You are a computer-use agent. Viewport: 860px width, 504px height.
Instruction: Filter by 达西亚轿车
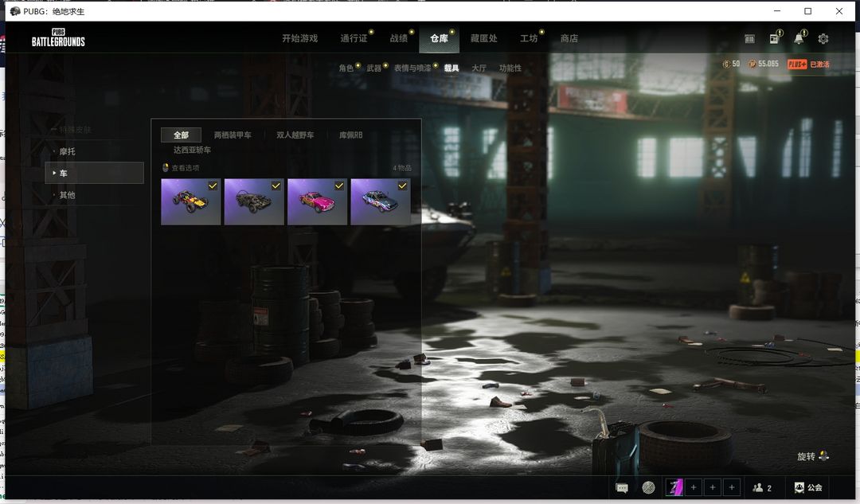(x=192, y=150)
